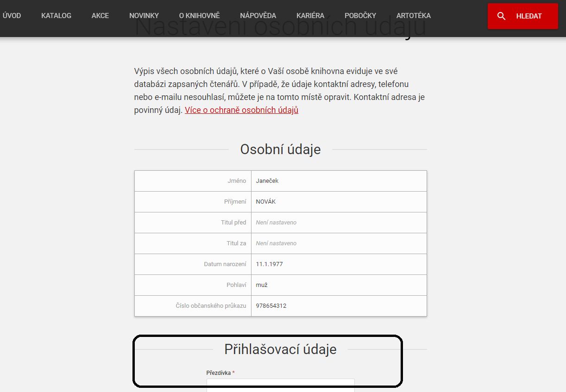
Task: Navigate to the KARIÉRA page
Action: [310, 16]
